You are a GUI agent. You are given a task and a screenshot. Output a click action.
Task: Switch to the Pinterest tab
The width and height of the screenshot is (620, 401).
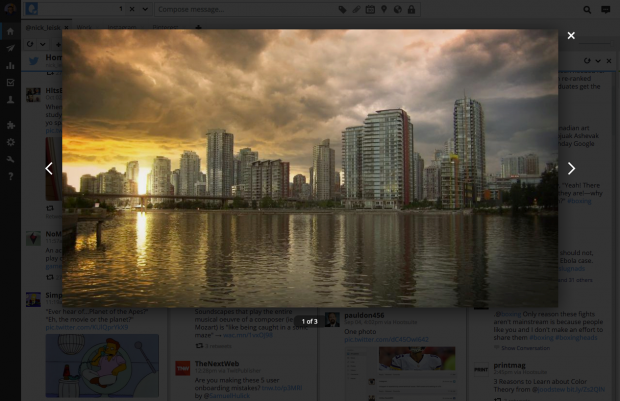click(165, 27)
